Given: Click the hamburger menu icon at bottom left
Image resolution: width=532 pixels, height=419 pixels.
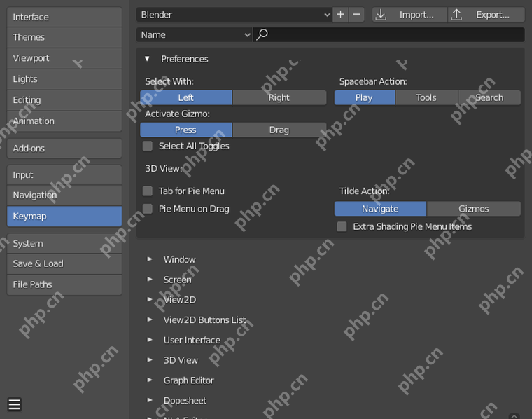Looking at the screenshot, I should [x=14, y=404].
